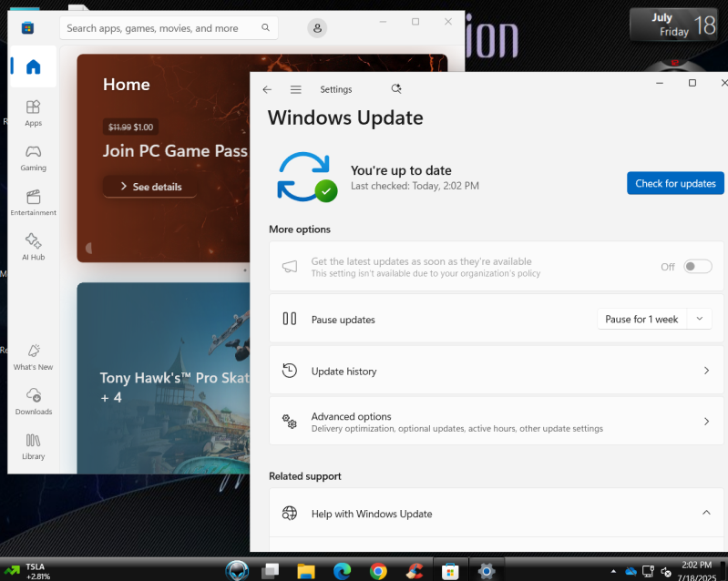Open OneDrive tray icon
The image size is (728, 581).
click(x=631, y=571)
